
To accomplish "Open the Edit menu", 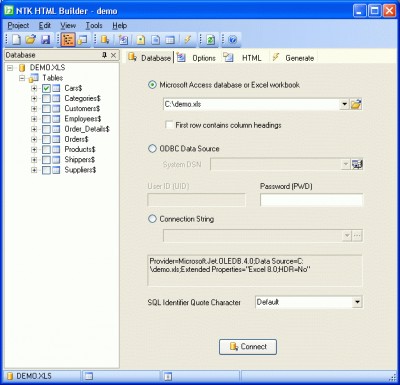I will pos(45,25).
